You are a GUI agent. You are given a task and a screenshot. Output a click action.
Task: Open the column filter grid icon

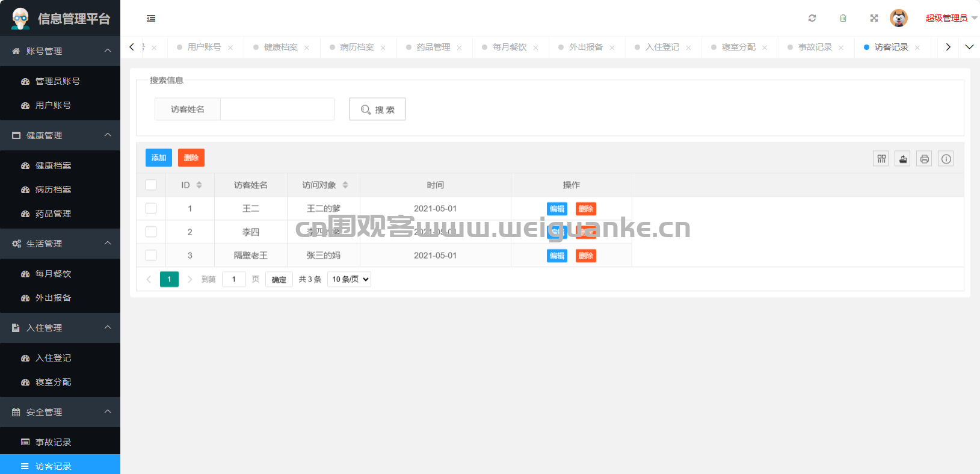click(x=881, y=159)
